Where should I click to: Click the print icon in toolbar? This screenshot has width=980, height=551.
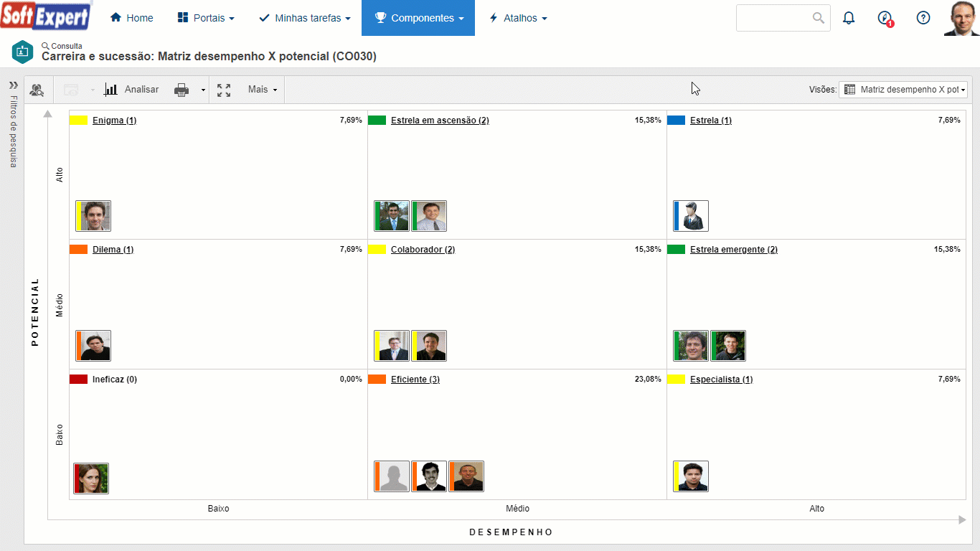pyautogui.click(x=182, y=90)
